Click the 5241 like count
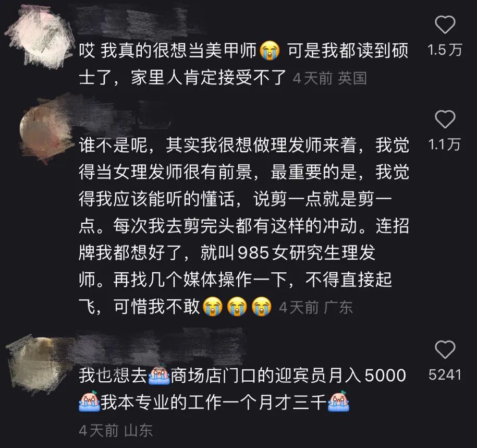477x448 pixels. pos(445,374)
